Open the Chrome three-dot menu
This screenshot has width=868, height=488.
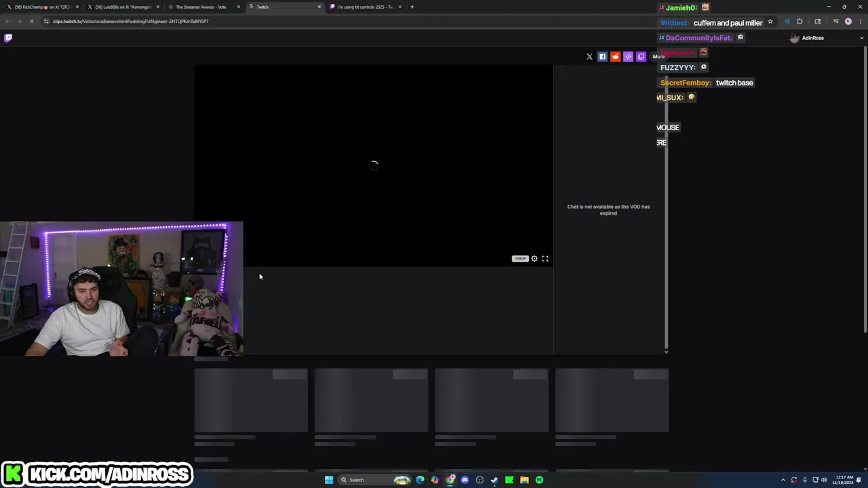pos(861,22)
